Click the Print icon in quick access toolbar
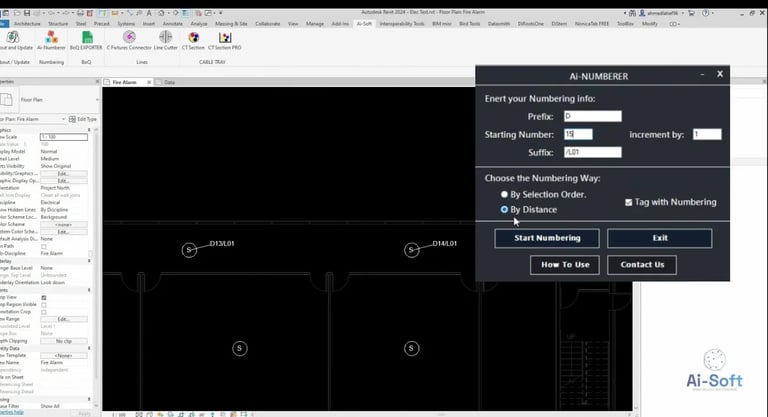Viewport: 768px width, 417px height. tap(80, 13)
